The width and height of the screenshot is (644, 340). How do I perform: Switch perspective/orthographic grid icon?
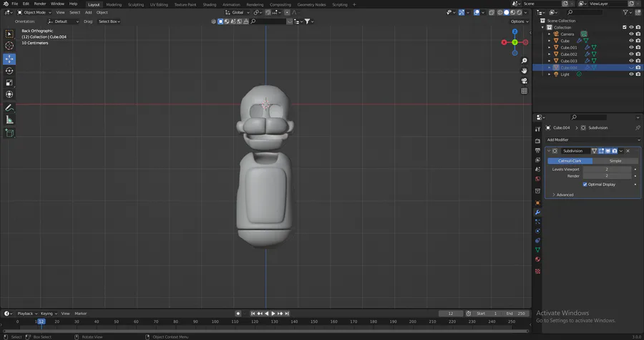click(524, 91)
